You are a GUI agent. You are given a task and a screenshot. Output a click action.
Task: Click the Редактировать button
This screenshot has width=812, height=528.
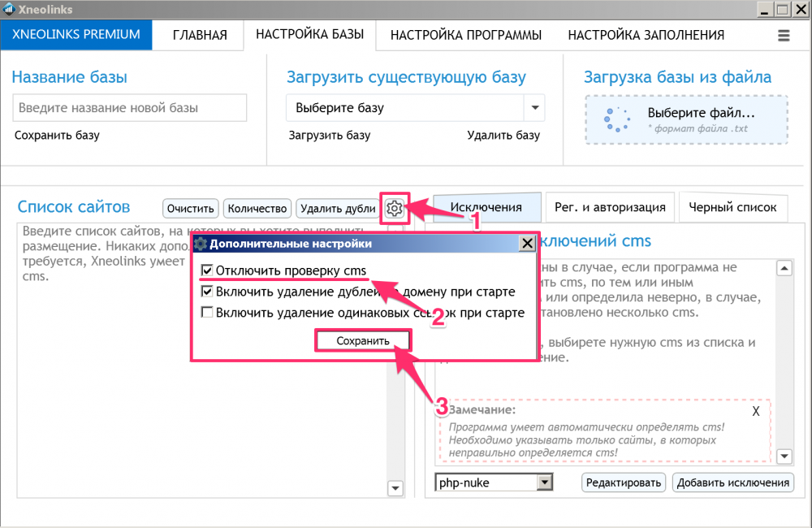(x=624, y=483)
